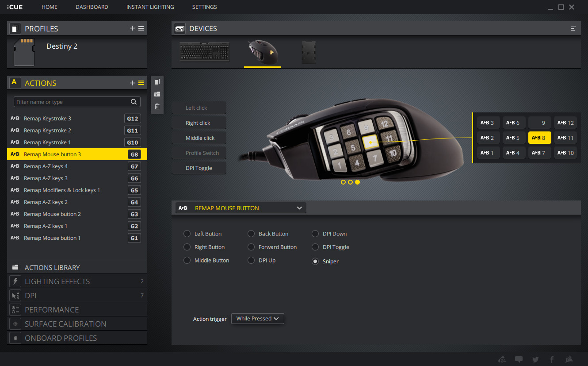
Task: Click the DPI Toggle mouse button label
Action: tap(199, 168)
